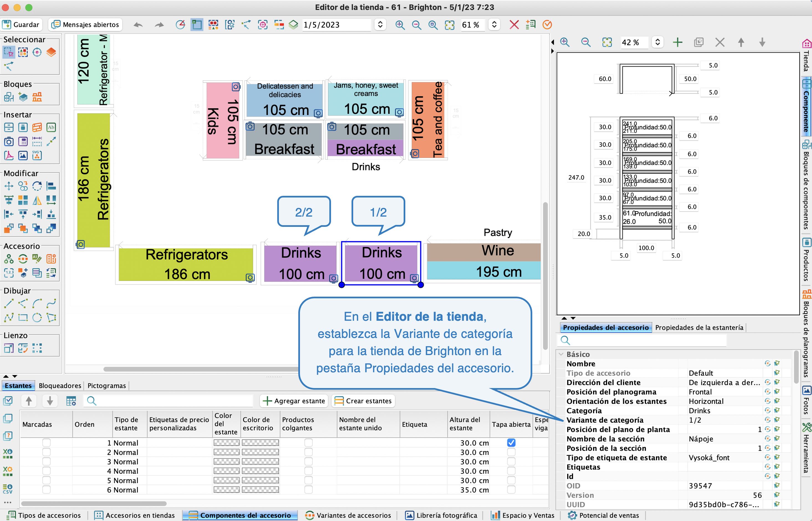Viewport: 812px width, 521px height.
Task: Open the Productos side tab
Action: tap(806, 260)
